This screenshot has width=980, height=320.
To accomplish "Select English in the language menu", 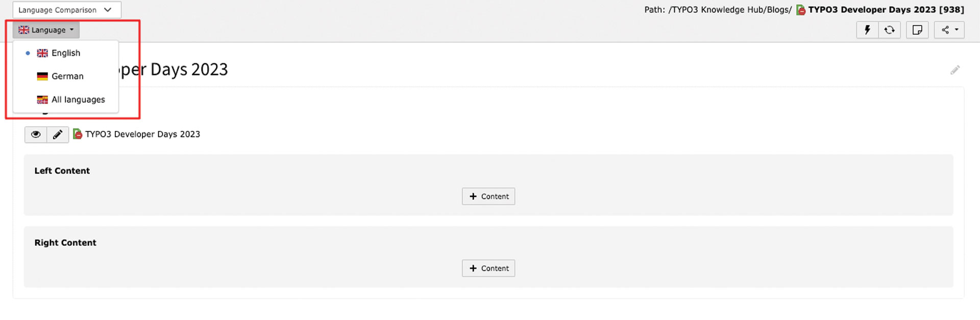I will (x=66, y=53).
